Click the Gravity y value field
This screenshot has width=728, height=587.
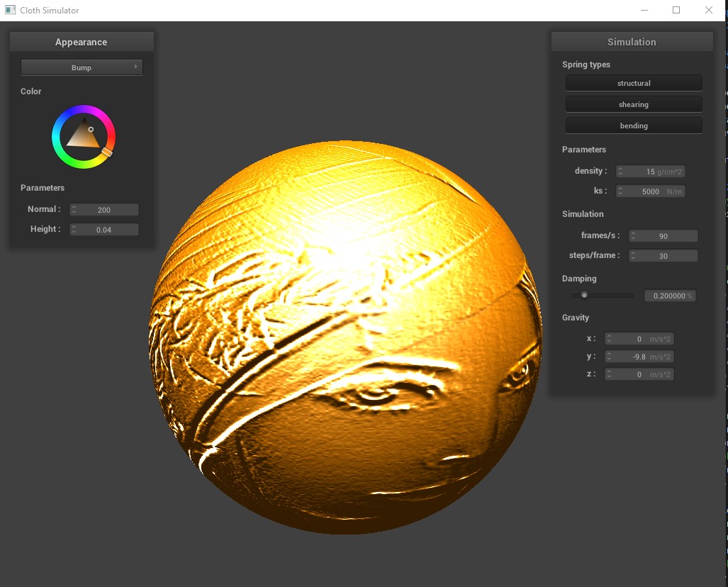[x=639, y=357]
